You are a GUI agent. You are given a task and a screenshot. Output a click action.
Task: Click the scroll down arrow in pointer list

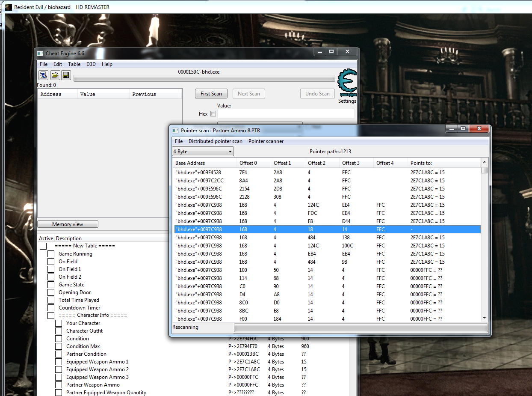[484, 318]
